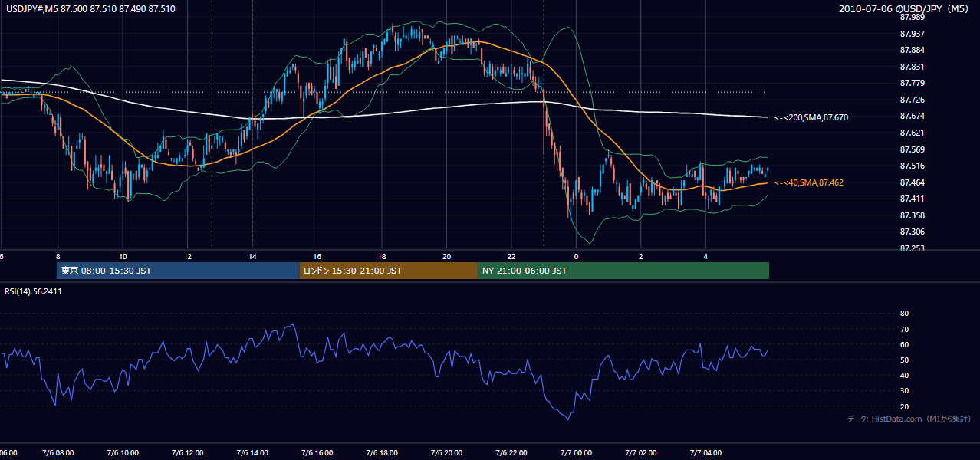Click the <--<200,SMA,87.670 label

point(811,117)
